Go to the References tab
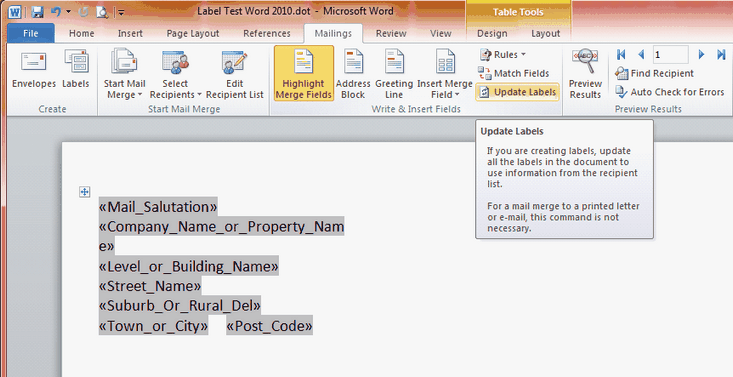Screen dimensions: 733x377 266,33
